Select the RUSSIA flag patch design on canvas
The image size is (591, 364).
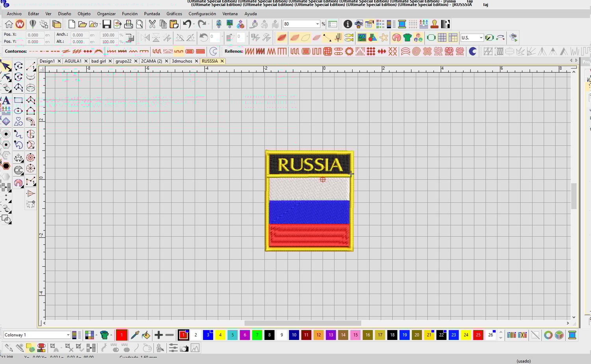[x=309, y=201]
